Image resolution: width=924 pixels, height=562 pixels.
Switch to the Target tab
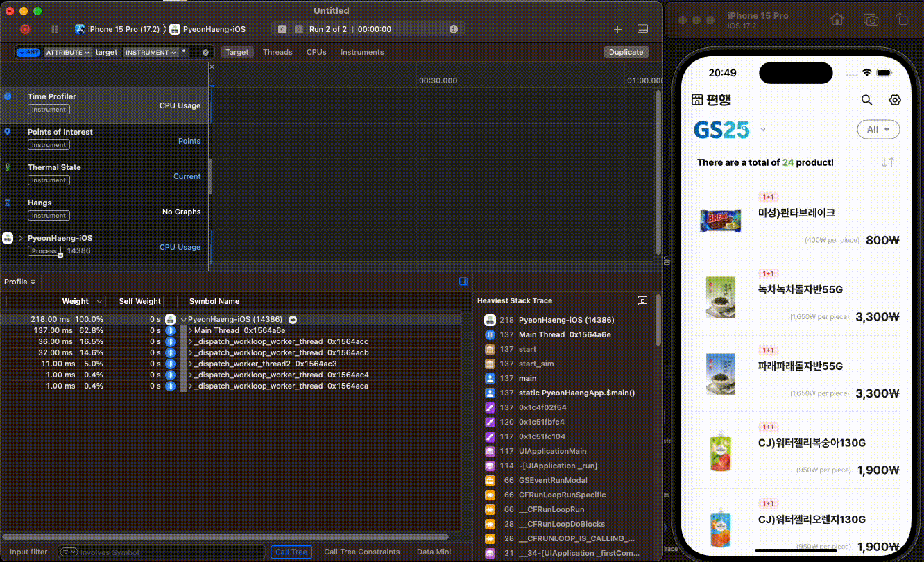point(237,52)
